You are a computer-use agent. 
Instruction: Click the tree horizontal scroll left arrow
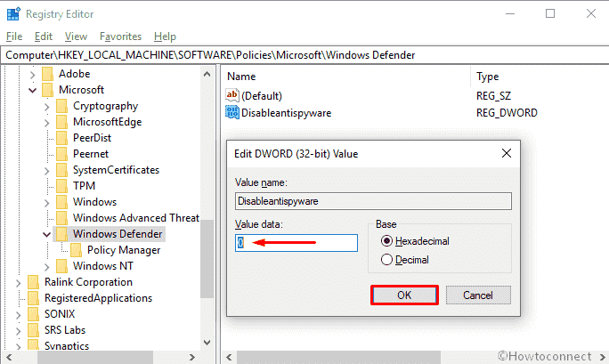(x=9, y=357)
